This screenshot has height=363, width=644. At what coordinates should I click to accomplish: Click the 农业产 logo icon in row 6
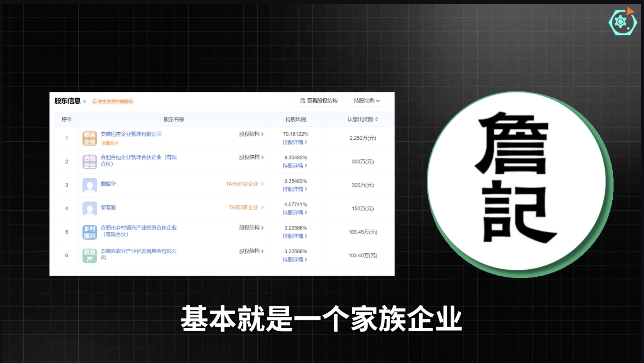[90, 256]
